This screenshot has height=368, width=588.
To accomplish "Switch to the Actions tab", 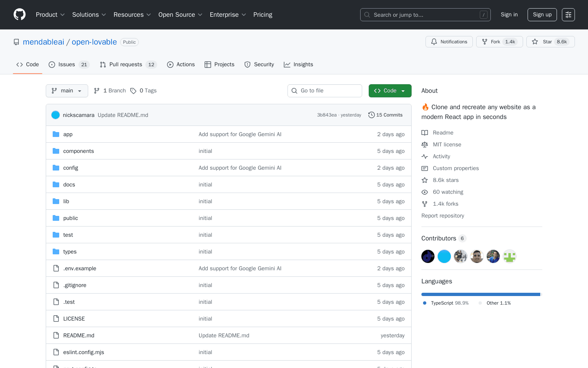I will 181,65.
